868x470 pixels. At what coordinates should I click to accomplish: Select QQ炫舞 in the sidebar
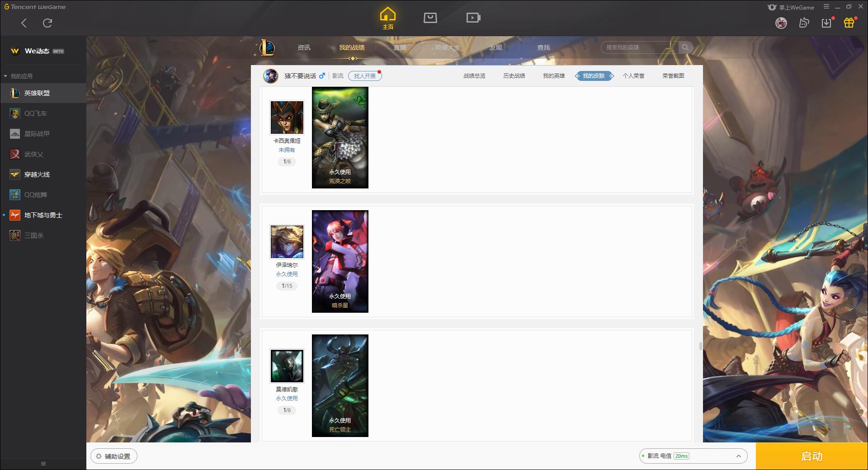(x=43, y=195)
